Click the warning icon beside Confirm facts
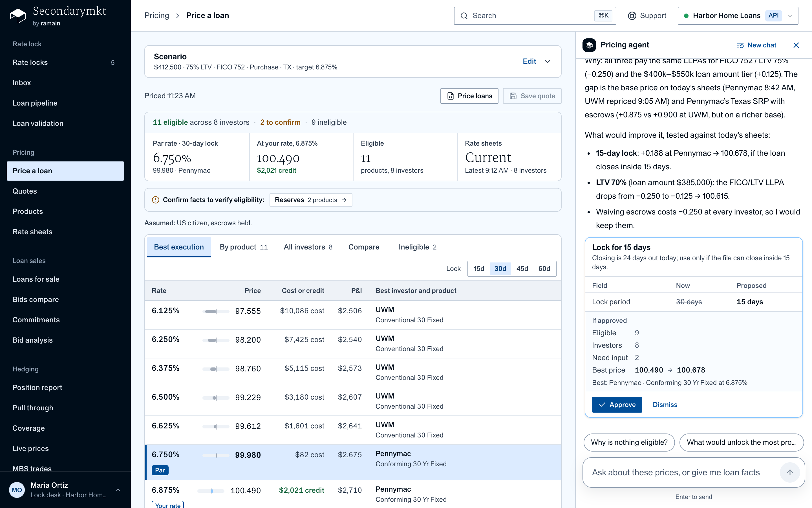812x508 pixels. click(x=156, y=200)
